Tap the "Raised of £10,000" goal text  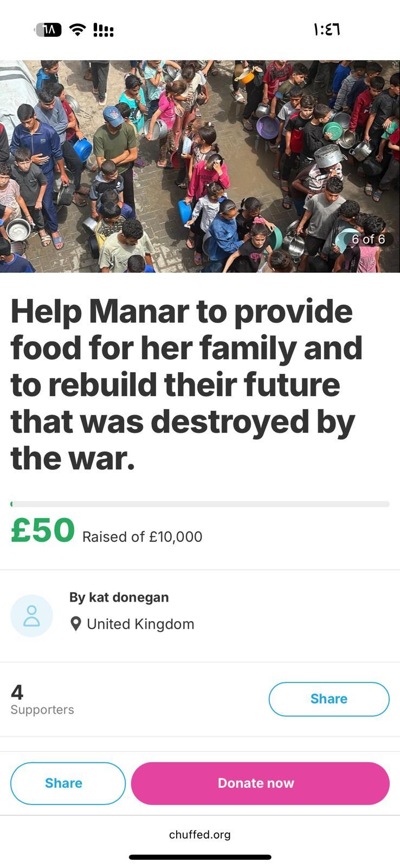point(142,537)
